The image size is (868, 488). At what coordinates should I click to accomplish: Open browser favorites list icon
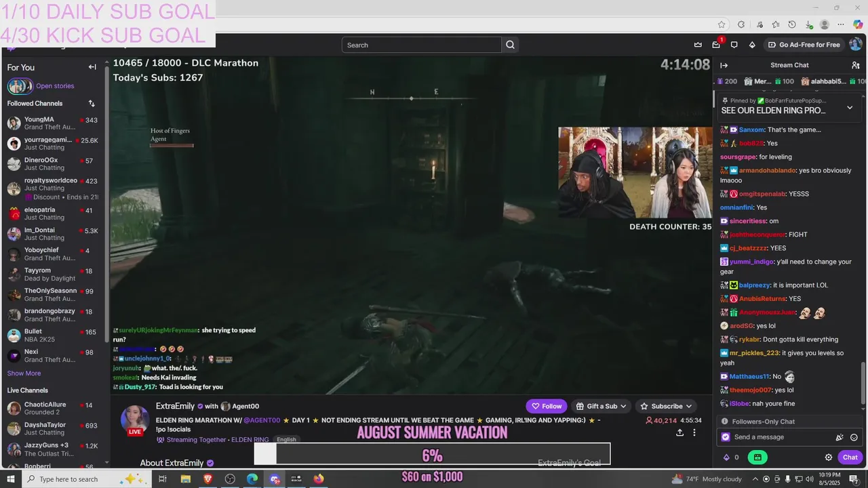(775, 24)
